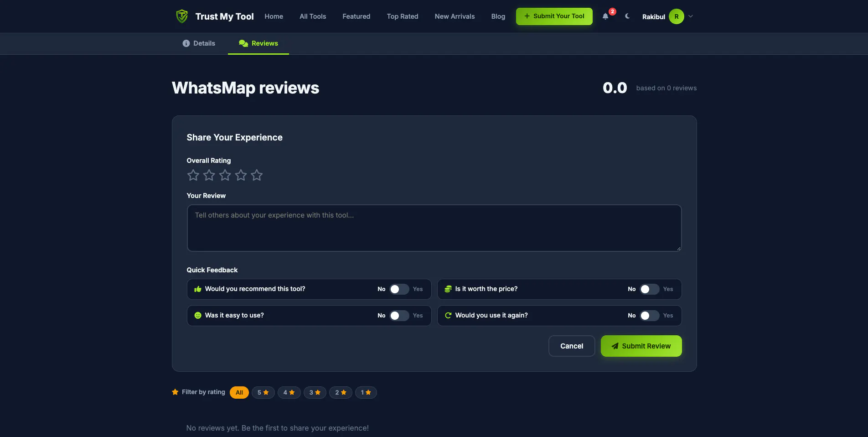Filter reviews by 5 stars
868x437 pixels.
pos(263,393)
